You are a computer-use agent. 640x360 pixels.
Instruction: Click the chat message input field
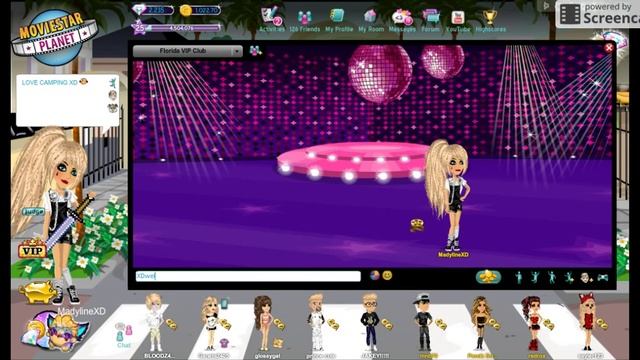click(x=248, y=276)
